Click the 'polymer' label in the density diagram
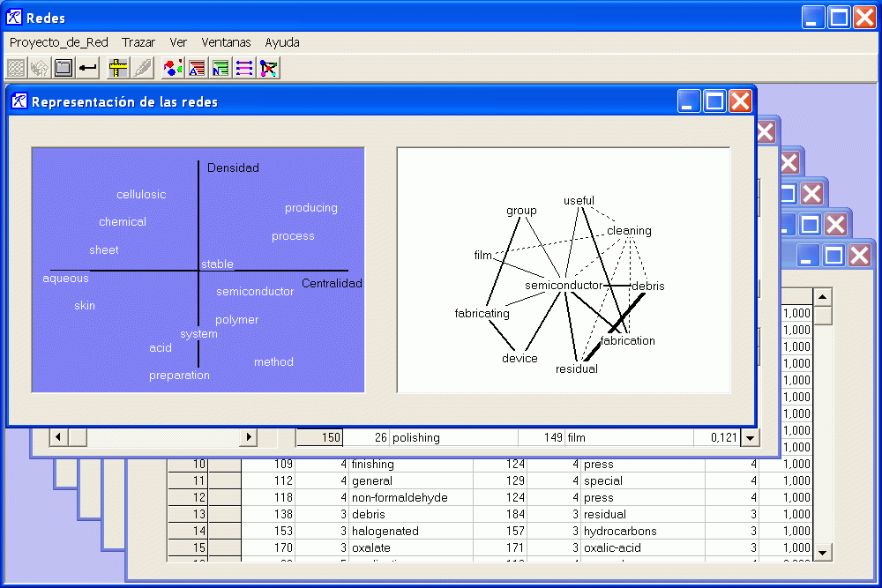This screenshot has height=588, width=882. (x=237, y=320)
